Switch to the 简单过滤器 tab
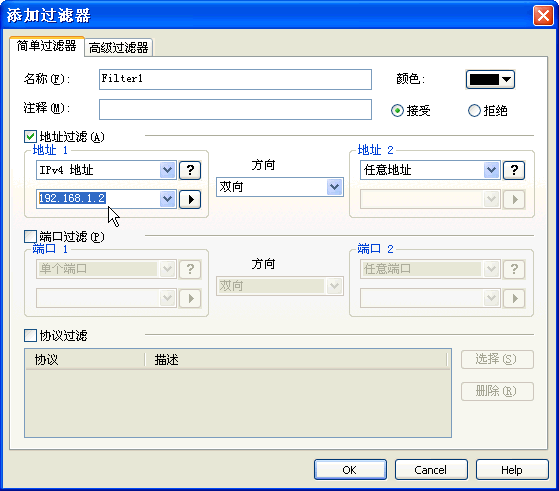This screenshot has height=491, width=559. [x=47, y=46]
